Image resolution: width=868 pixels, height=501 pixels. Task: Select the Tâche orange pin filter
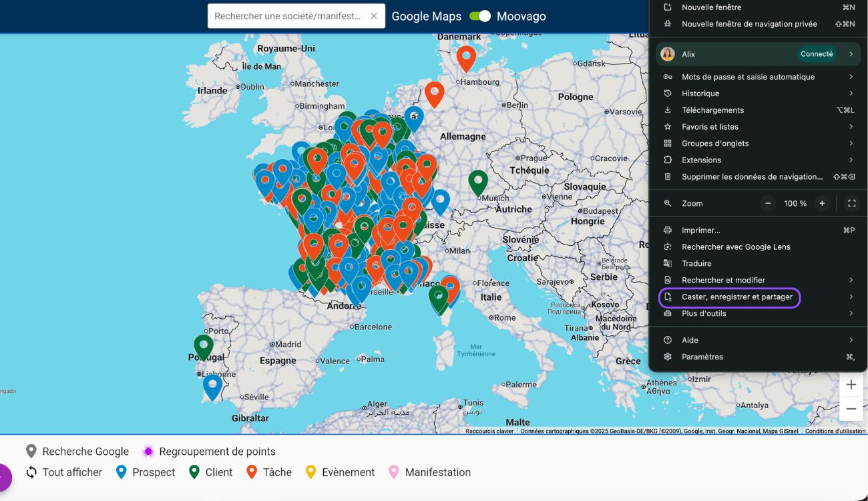coord(251,472)
